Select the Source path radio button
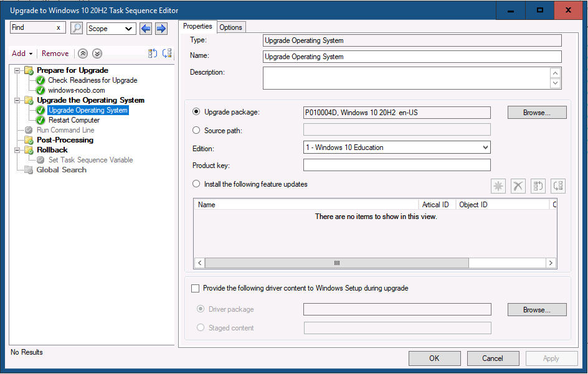Screen dimensions: 588x374 click(x=196, y=130)
